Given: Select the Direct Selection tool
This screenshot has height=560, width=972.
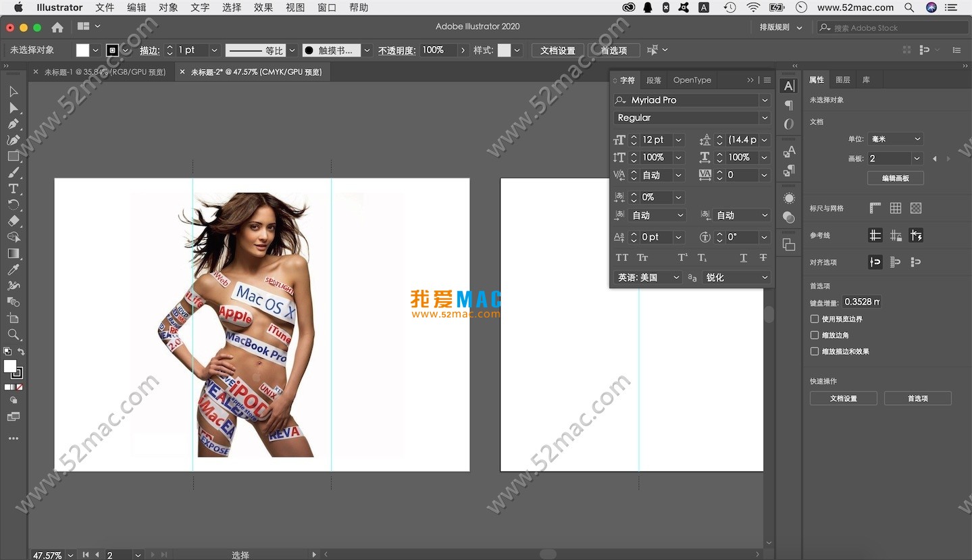Looking at the screenshot, I should (x=14, y=107).
